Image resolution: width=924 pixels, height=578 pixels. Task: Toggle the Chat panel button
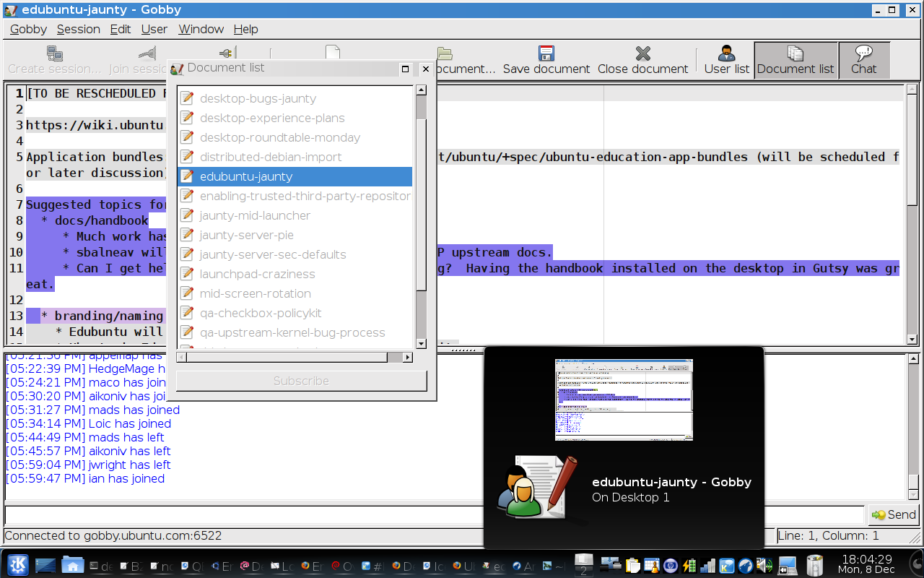point(863,60)
